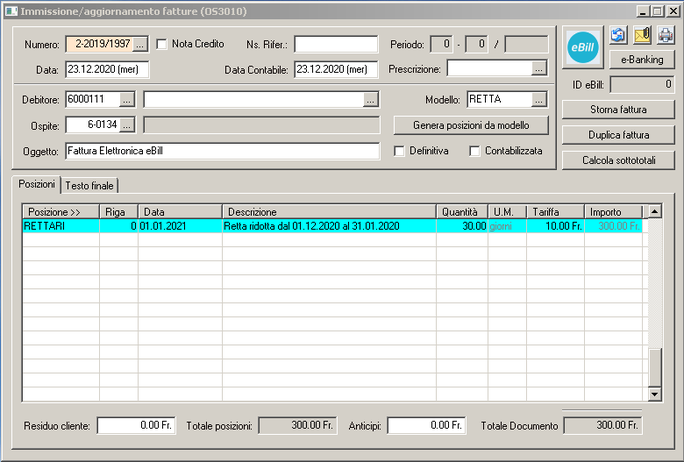Click the round eBill icon button
684x462 pixels.
[x=581, y=47]
